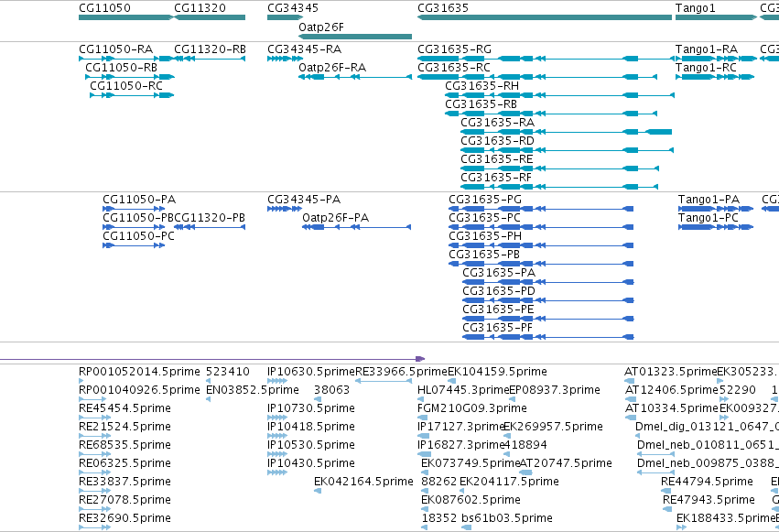
Task: Click EST IP10630.5prime
Action: click(311, 372)
